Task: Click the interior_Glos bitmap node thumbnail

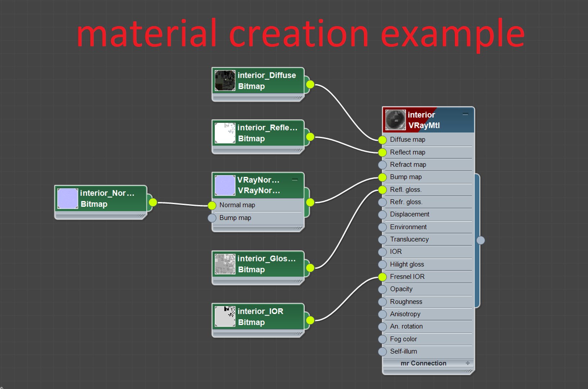Action: coord(225,264)
